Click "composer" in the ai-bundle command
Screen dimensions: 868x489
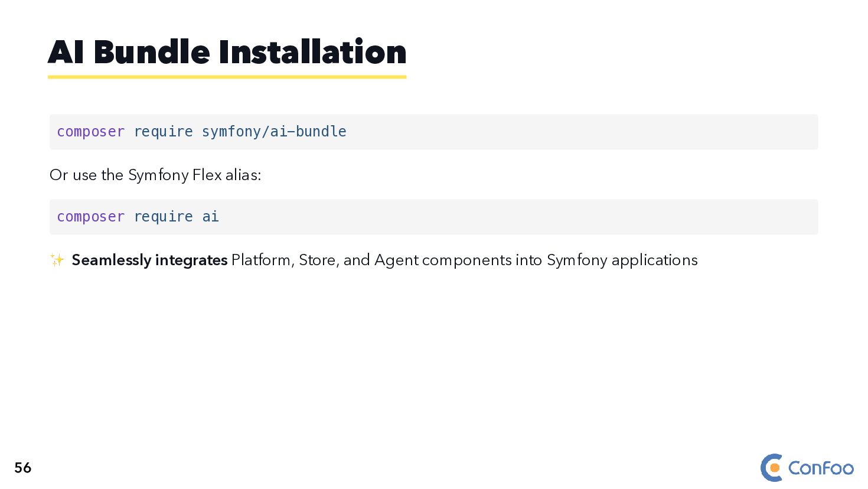click(90, 132)
